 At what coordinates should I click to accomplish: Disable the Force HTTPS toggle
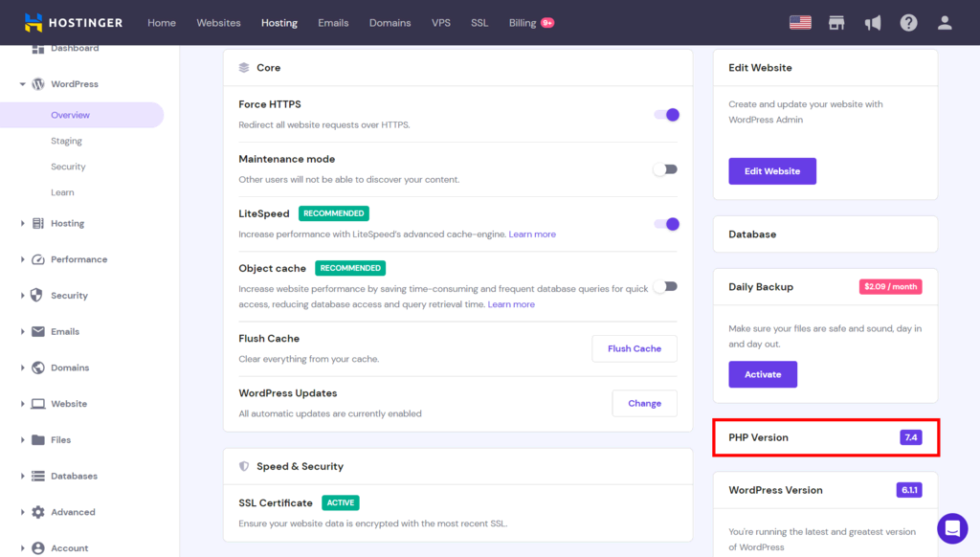pos(666,115)
